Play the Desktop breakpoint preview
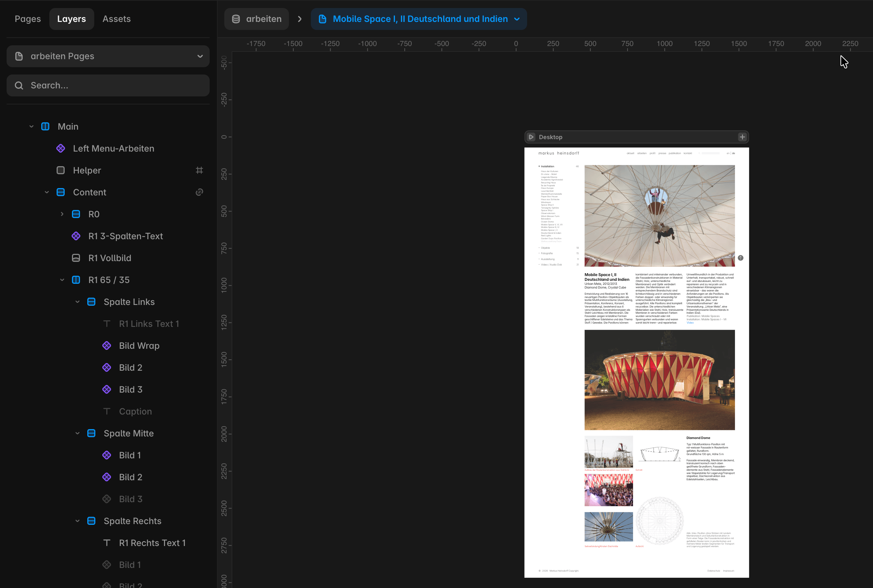The width and height of the screenshot is (873, 588). click(531, 137)
